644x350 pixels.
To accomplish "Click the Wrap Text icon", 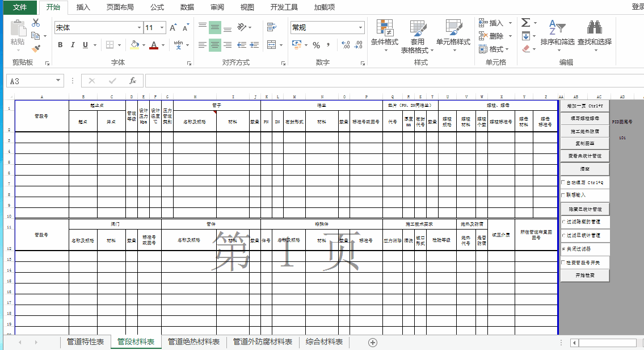I will point(271,27).
